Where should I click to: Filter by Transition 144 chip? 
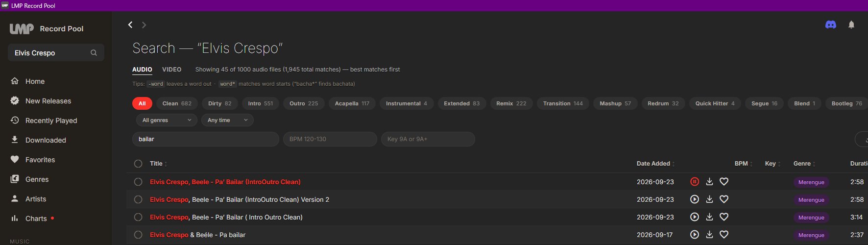(x=563, y=103)
